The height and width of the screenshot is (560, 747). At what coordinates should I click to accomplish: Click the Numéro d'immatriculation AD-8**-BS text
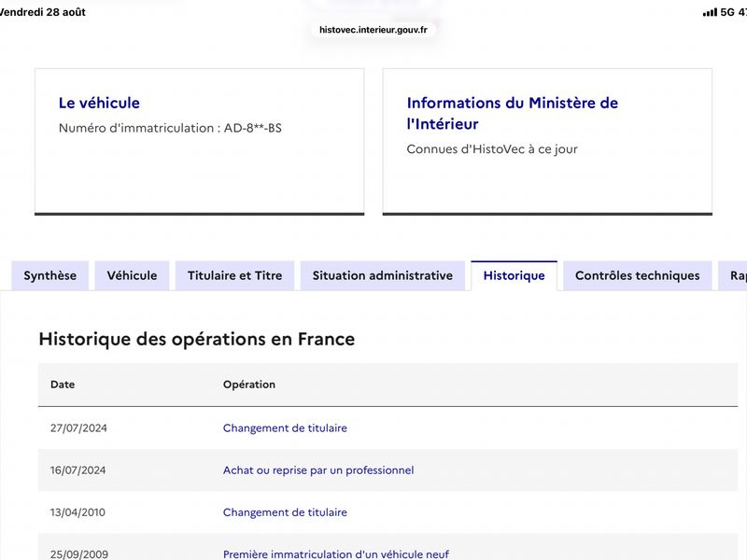170,128
